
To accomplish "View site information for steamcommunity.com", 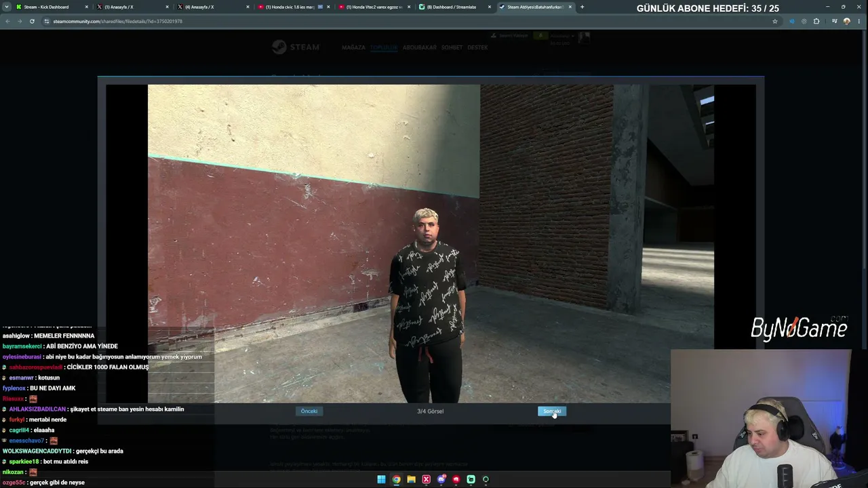I will point(46,21).
